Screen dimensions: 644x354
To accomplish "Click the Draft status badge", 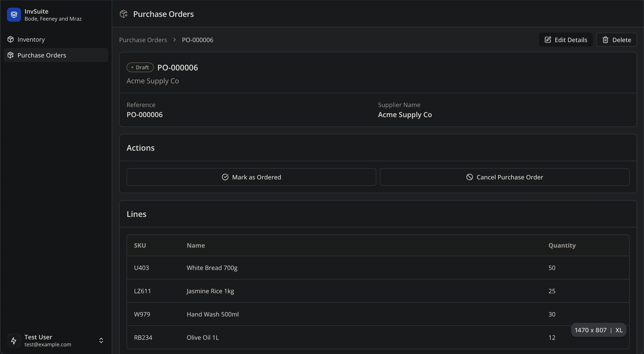I will 140,67.
